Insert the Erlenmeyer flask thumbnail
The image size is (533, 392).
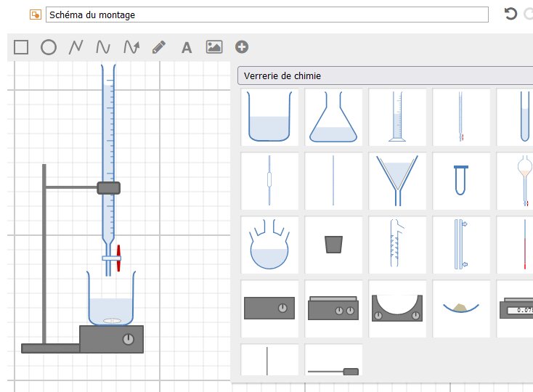333,116
